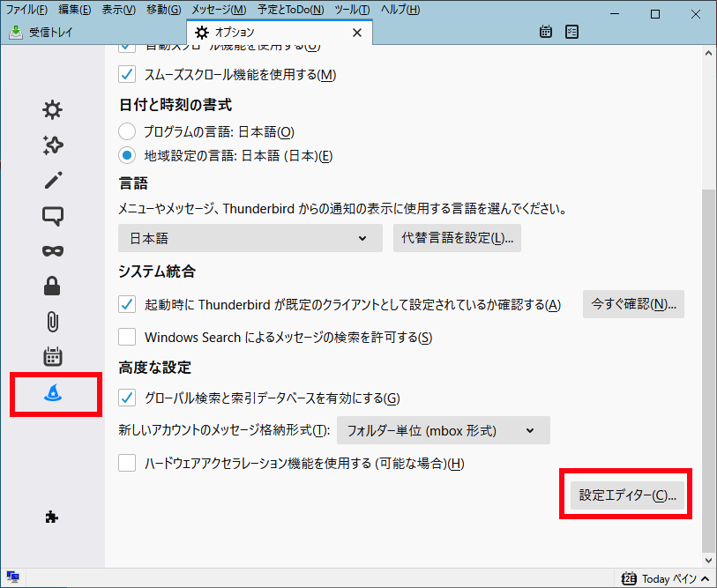
Task: Open the メッセージ(M) menu
Action: tap(219, 10)
